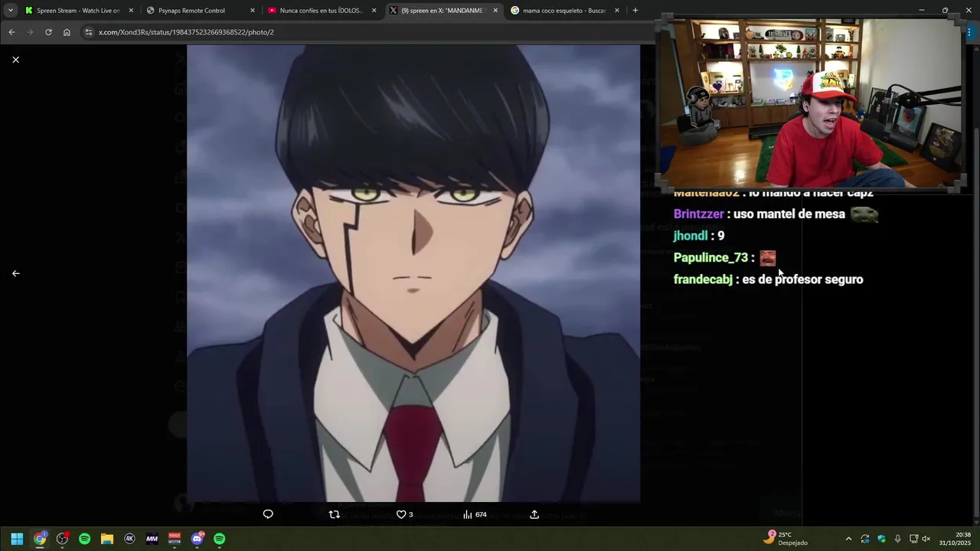The height and width of the screenshot is (551, 980).
Task: Open the anime character photo
Action: tap(413, 273)
